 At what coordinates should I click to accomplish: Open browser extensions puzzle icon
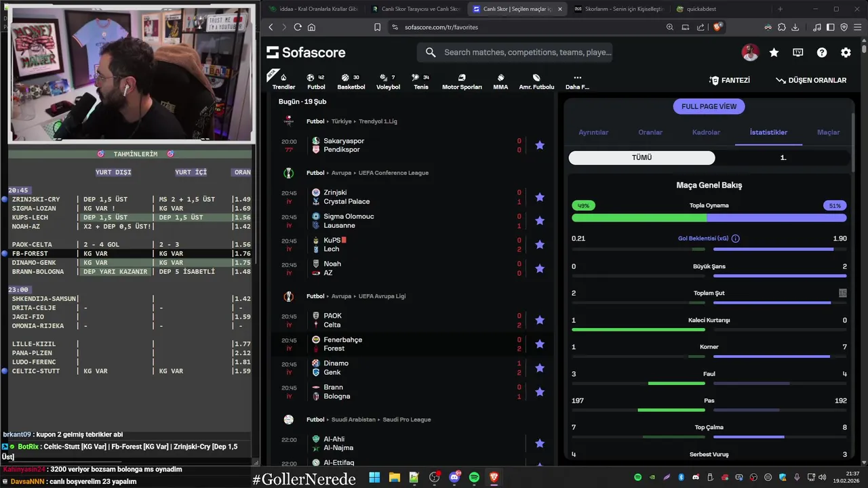pyautogui.click(x=781, y=27)
